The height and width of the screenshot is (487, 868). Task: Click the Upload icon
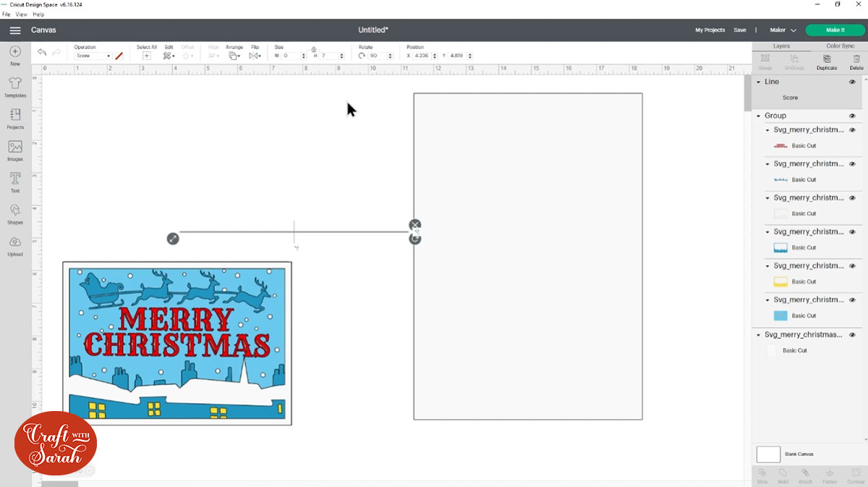(x=15, y=245)
